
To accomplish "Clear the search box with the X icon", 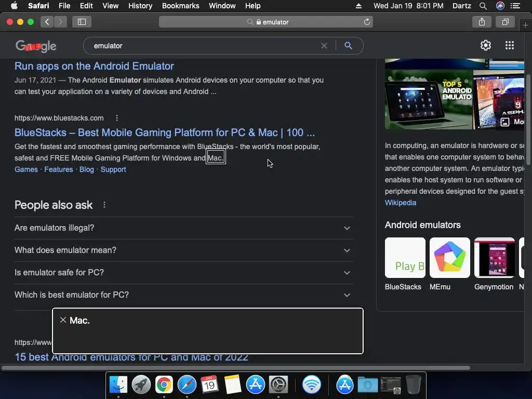I will coord(324,46).
